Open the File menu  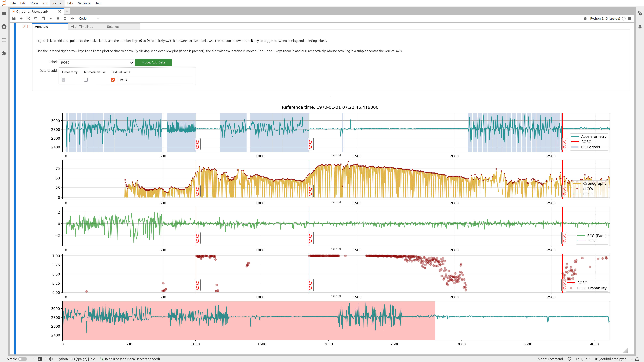click(13, 3)
